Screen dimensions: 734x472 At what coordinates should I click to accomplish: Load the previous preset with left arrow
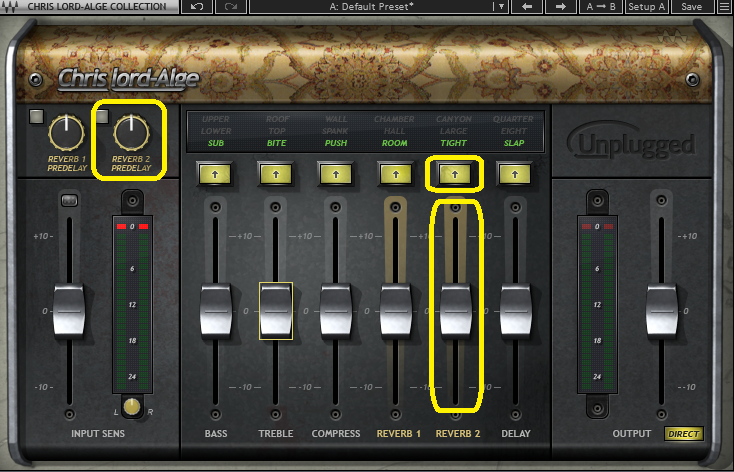click(527, 7)
